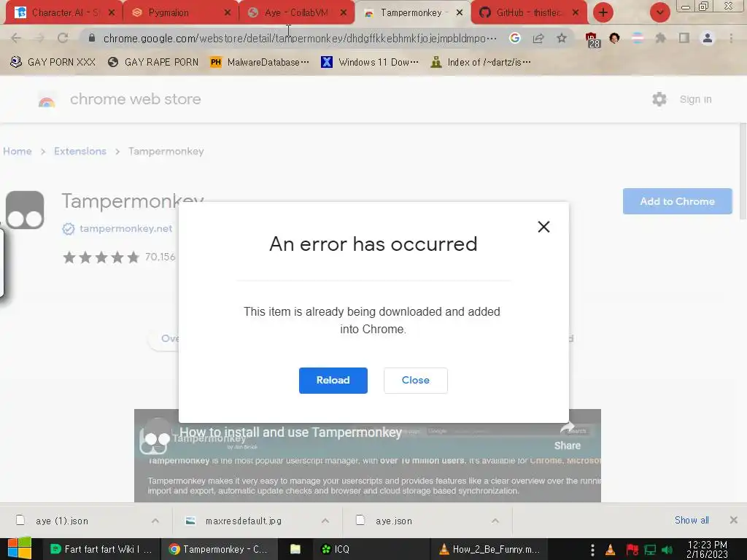747x560 pixels.
Task: Open the file explorer taskbar icon
Action: tap(295, 549)
